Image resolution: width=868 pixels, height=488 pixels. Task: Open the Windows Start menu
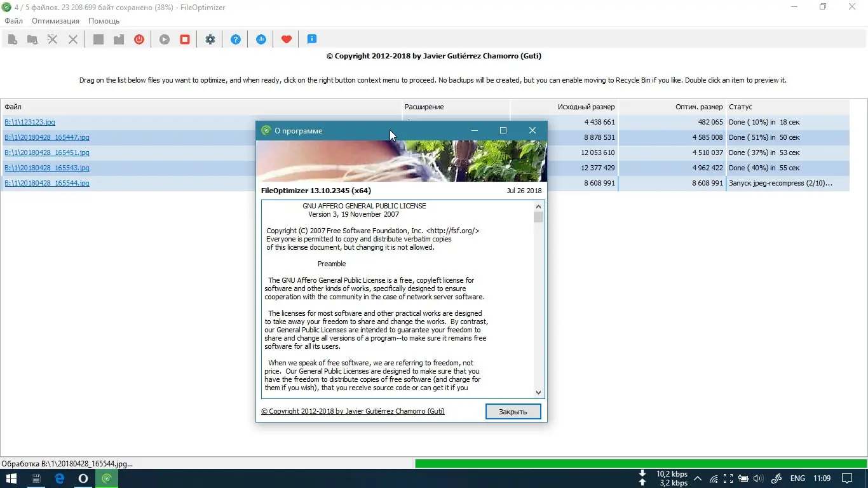[11, 478]
